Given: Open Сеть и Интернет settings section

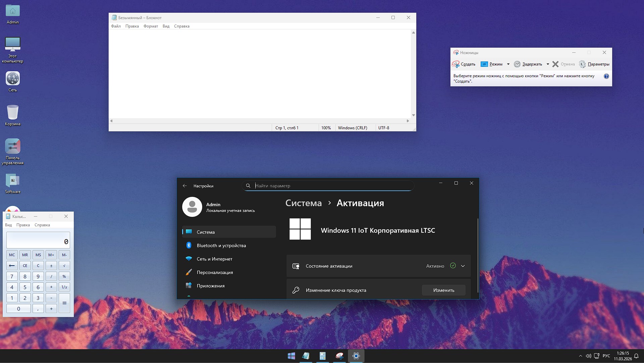Looking at the screenshot, I should click(x=214, y=259).
